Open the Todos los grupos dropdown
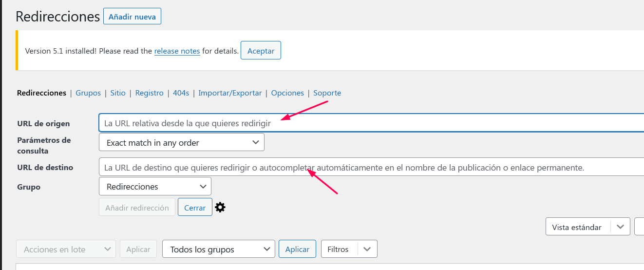Image resolution: width=644 pixels, height=270 pixels. coord(219,249)
